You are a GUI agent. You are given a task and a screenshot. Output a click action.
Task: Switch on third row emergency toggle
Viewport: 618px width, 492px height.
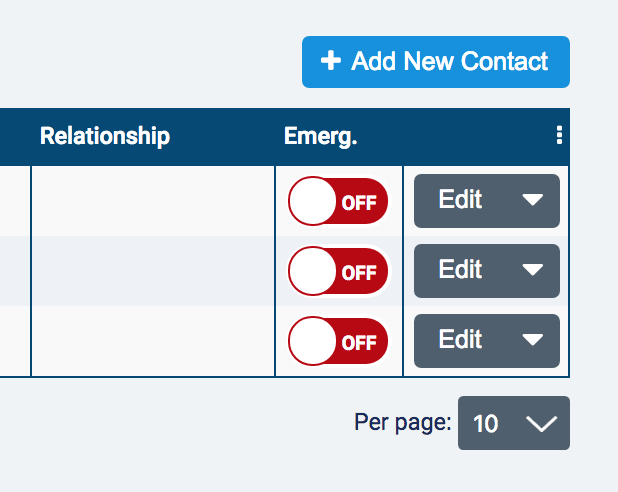(338, 341)
